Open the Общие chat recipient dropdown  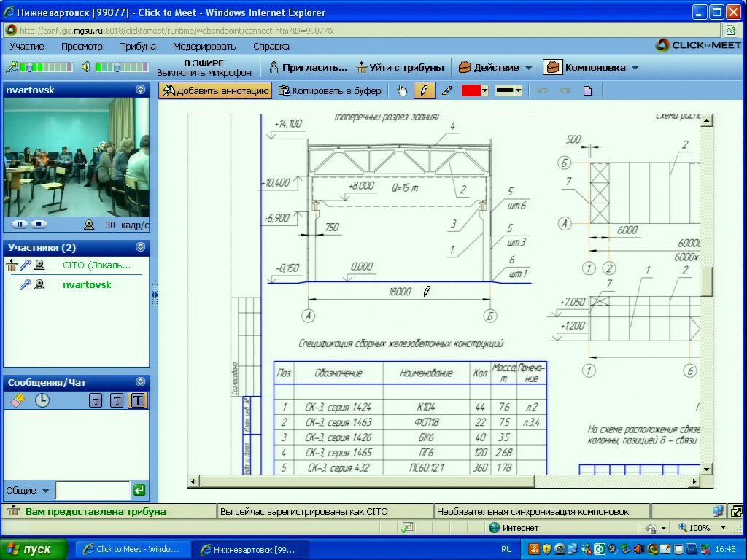46,491
